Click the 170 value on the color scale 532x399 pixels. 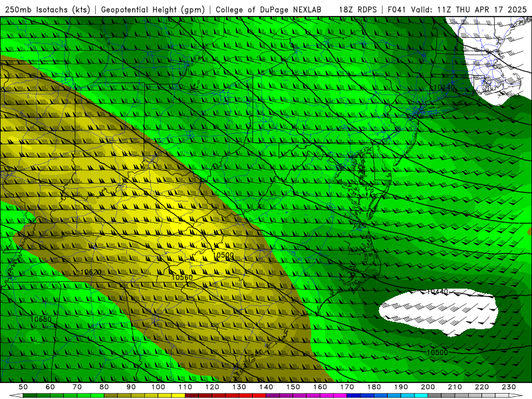[347, 387]
